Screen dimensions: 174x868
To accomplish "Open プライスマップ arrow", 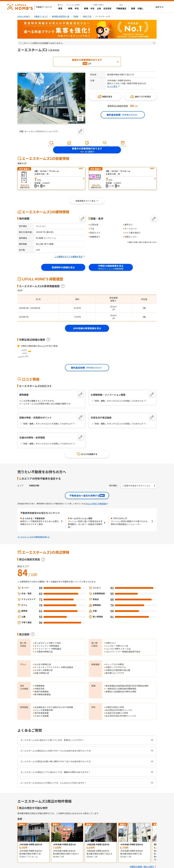I will point(152,521).
